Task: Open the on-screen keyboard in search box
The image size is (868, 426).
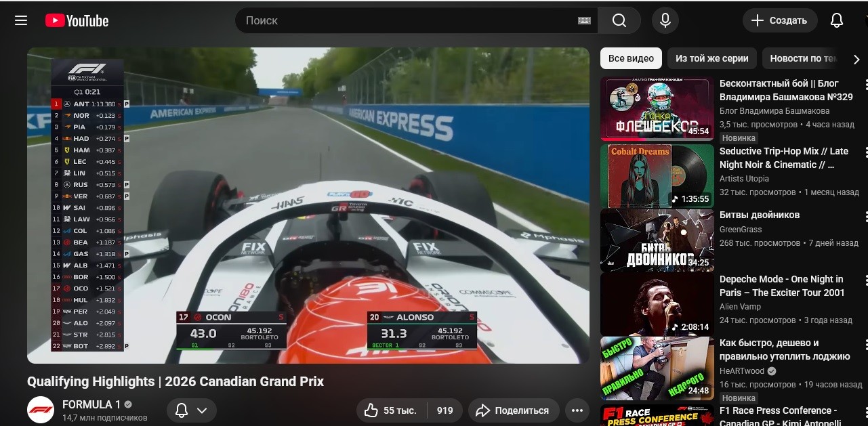Action: coord(584,20)
